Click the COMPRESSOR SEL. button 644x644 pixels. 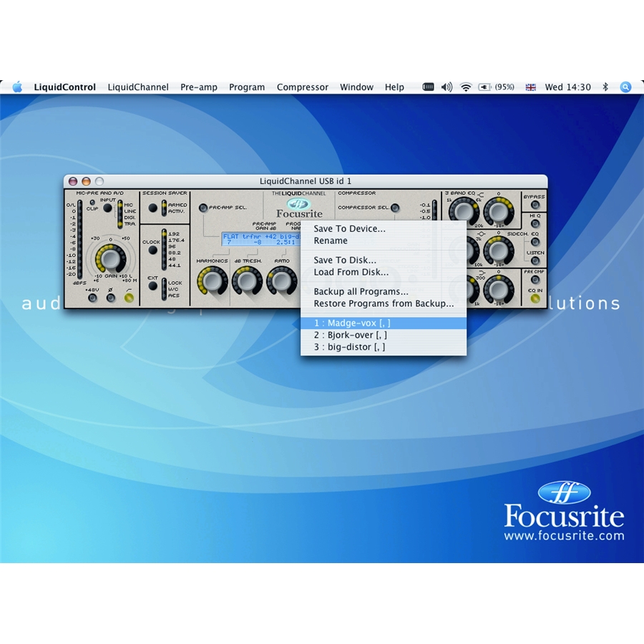(x=395, y=208)
